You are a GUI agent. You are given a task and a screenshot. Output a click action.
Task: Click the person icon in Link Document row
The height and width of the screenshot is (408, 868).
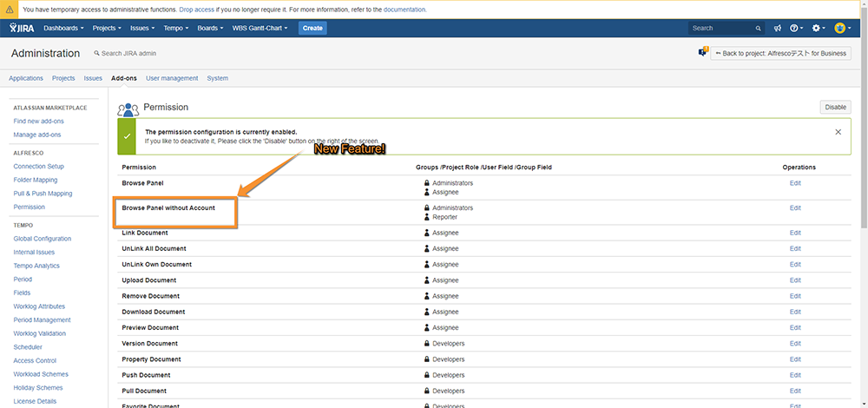(x=426, y=233)
